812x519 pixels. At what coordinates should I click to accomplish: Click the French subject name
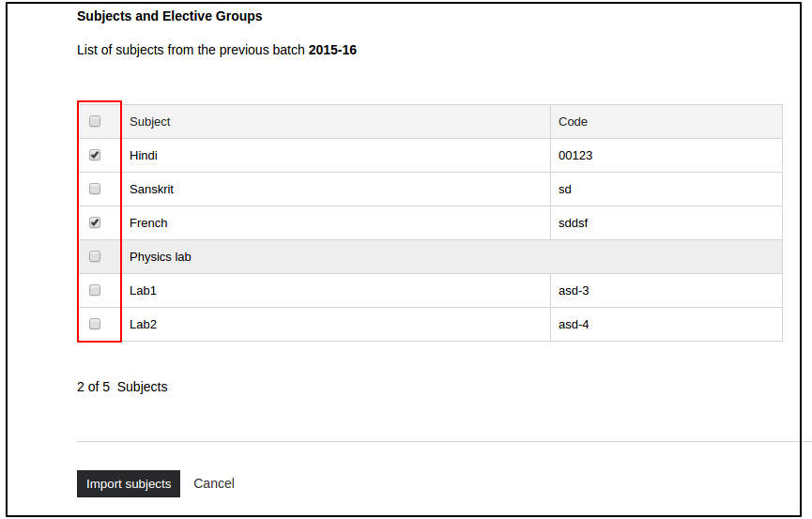148,223
